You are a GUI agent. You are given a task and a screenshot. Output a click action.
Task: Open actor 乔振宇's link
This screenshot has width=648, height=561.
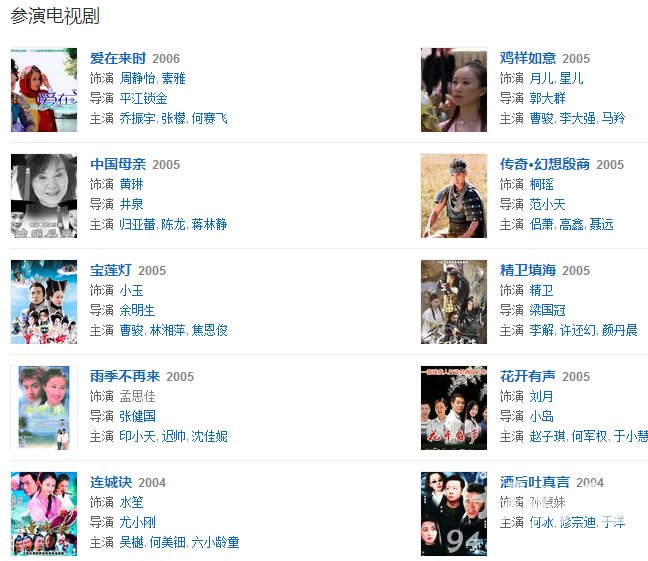pyautogui.click(x=137, y=119)
